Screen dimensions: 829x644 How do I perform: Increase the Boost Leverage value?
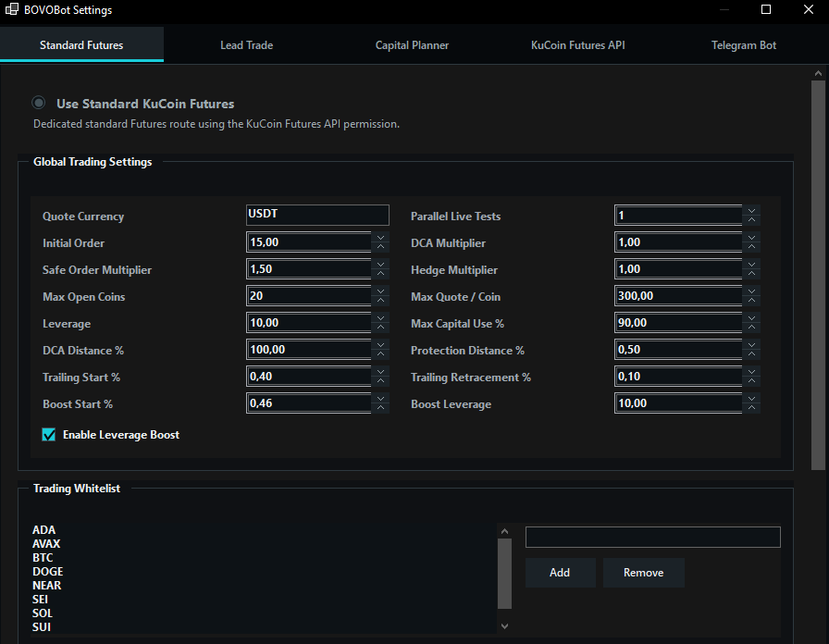751,409
